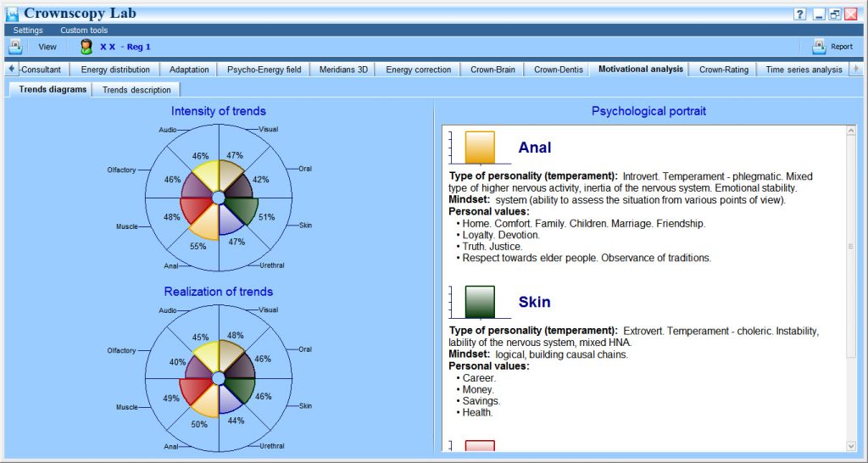Click the 'Health.' bullet under Skin
The image size is (868, 463).
(x=478, y=413)
